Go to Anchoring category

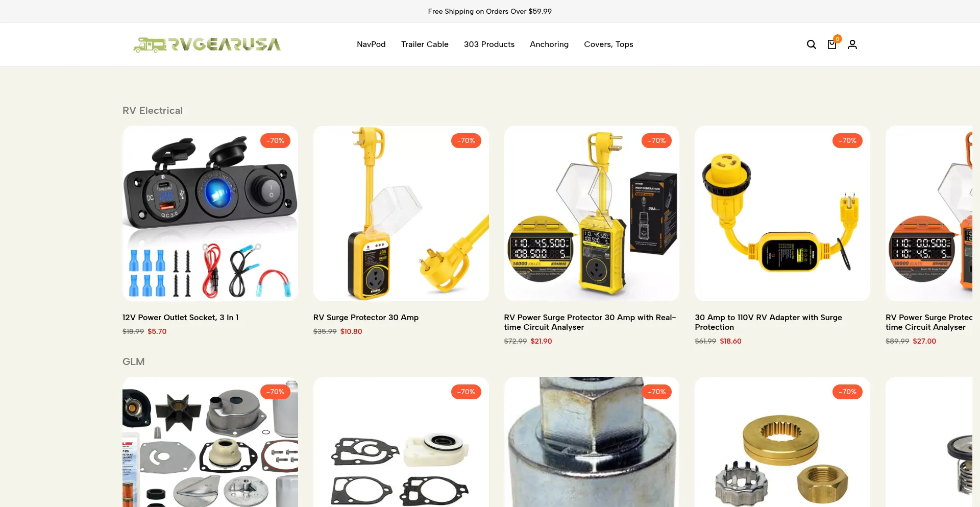[x=549, y=44]
